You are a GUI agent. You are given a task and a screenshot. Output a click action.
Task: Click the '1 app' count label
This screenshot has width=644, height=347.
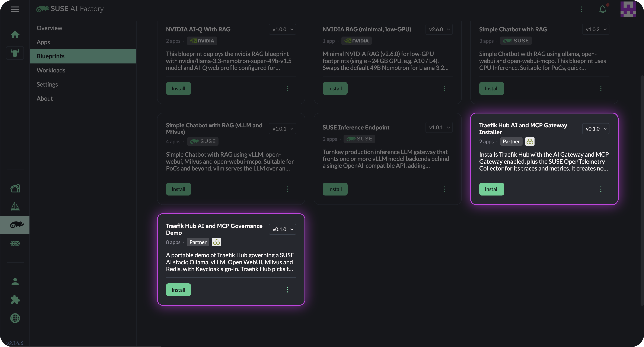[x=328, y=41]
